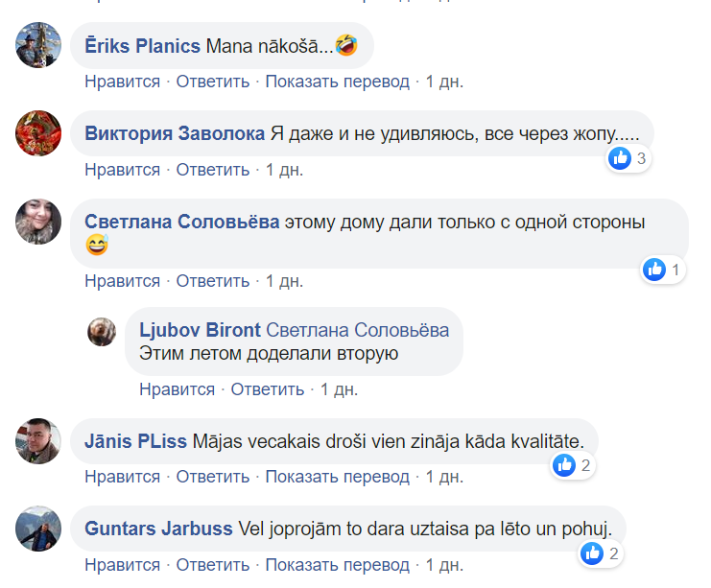View the like reaction on Светлана's comment

click(662, 270)
